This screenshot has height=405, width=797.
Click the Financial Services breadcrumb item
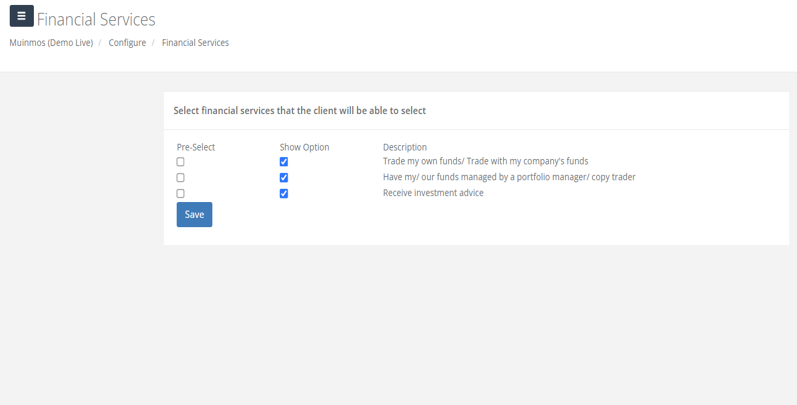point(195,43)
